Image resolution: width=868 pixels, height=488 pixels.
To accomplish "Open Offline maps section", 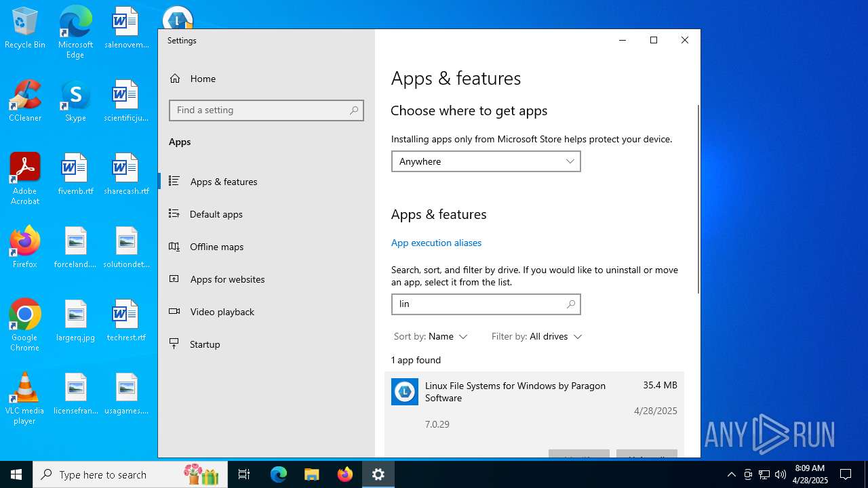I will [x=266, y=247].
